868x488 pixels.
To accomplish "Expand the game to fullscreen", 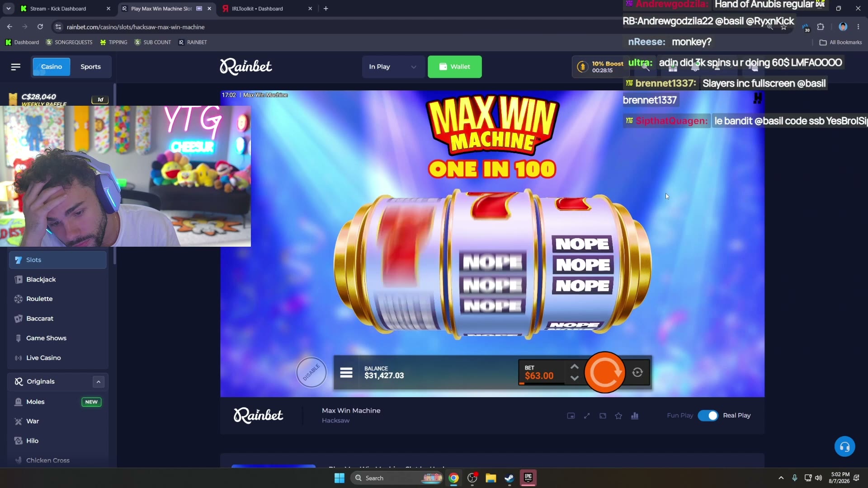I will coord(587,416).
